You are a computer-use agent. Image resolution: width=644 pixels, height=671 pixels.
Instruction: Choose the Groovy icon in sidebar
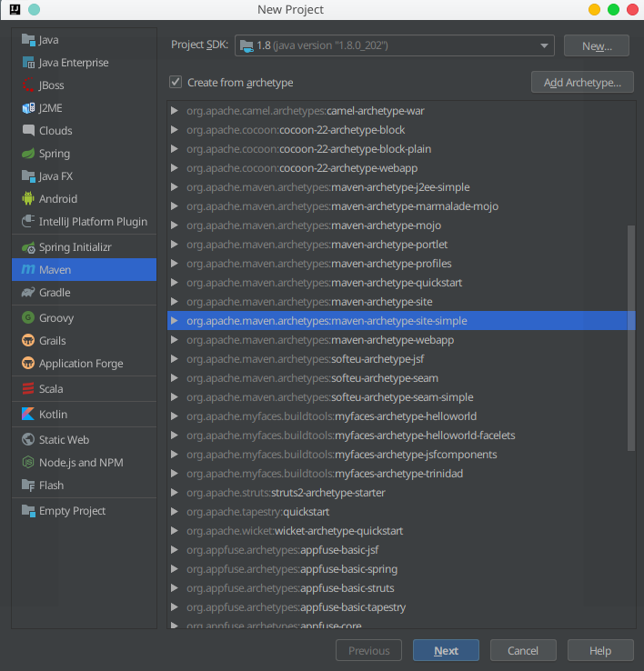(28, 318)
